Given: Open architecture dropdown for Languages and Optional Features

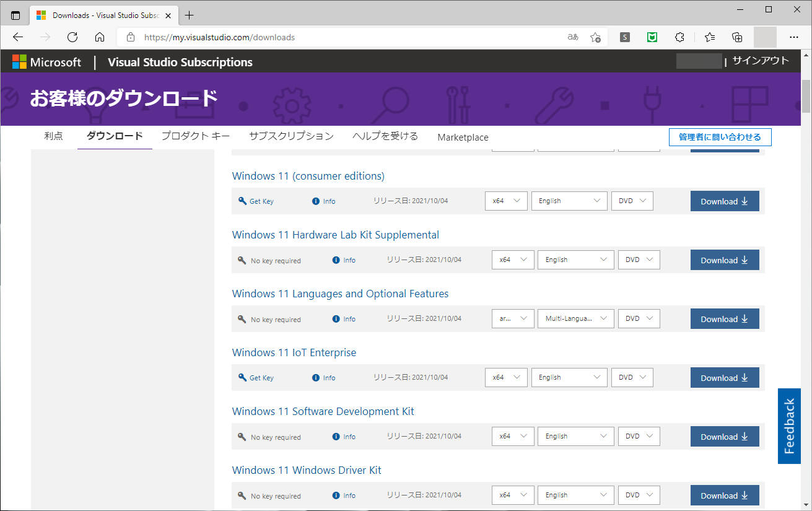Looking at the screenshot, I should pyautogui.click(x=513, y=319).
